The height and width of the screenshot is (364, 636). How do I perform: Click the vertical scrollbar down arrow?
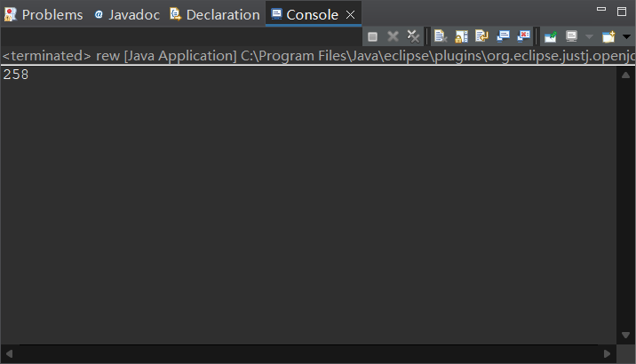(625, 335)
